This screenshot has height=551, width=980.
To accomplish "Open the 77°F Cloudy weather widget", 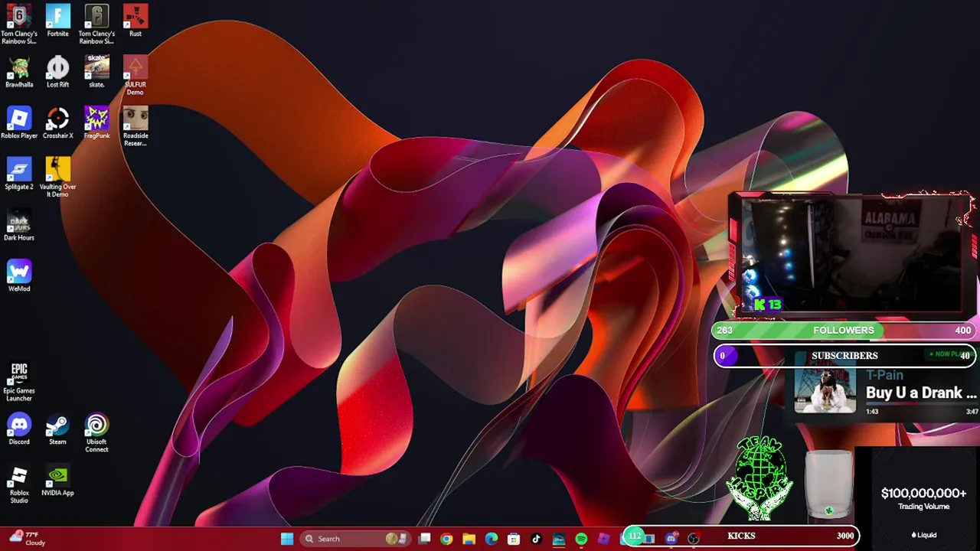I will coord(26,539).
